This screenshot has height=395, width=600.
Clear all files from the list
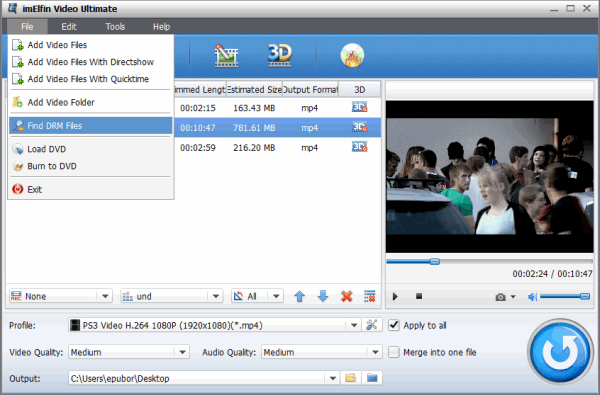(x=370, y=296)
